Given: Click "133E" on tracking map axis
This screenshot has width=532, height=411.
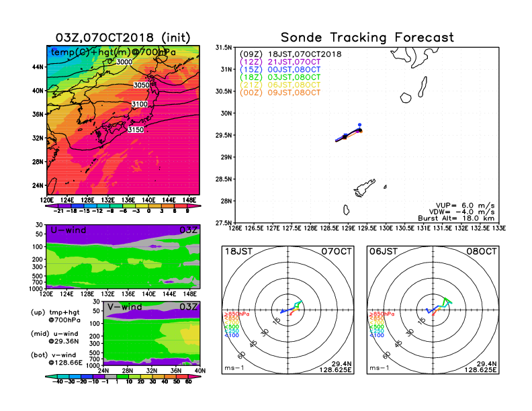Looking at the screenshot, I should (x=499, y=228).
